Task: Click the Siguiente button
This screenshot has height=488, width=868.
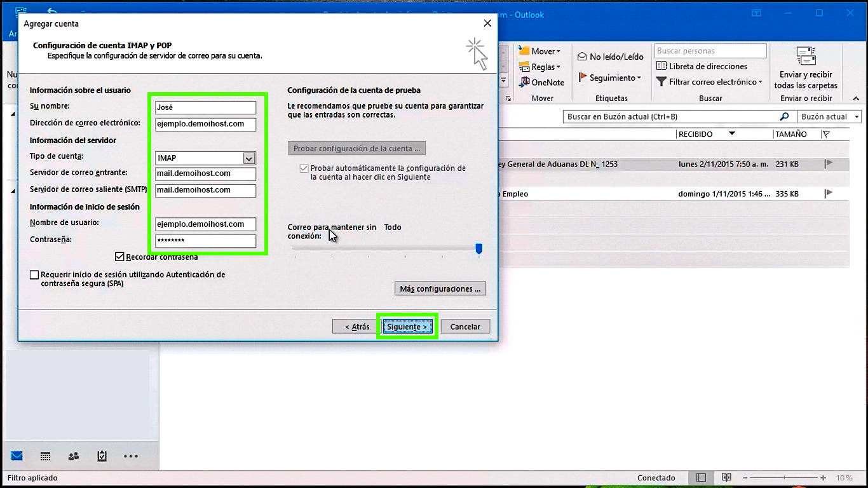Action: (407, 327)
